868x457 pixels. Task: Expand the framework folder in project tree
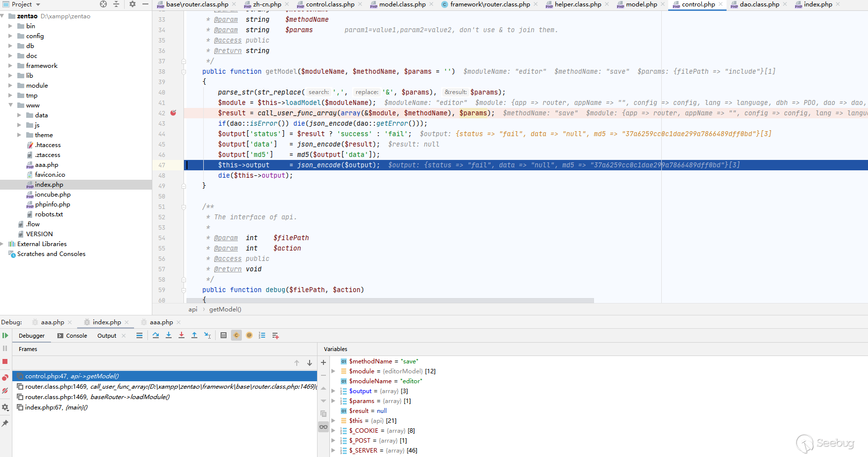(x=10, y=66)
